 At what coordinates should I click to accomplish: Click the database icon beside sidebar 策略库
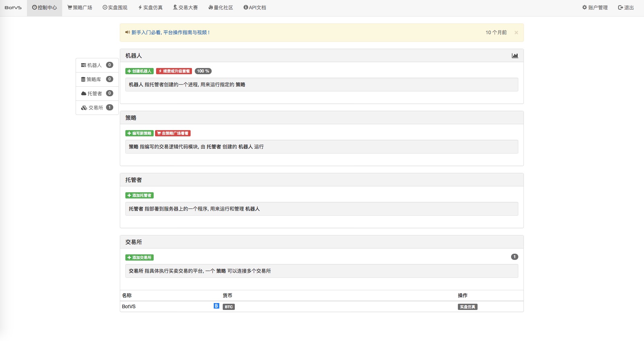(x=83, y=79)
